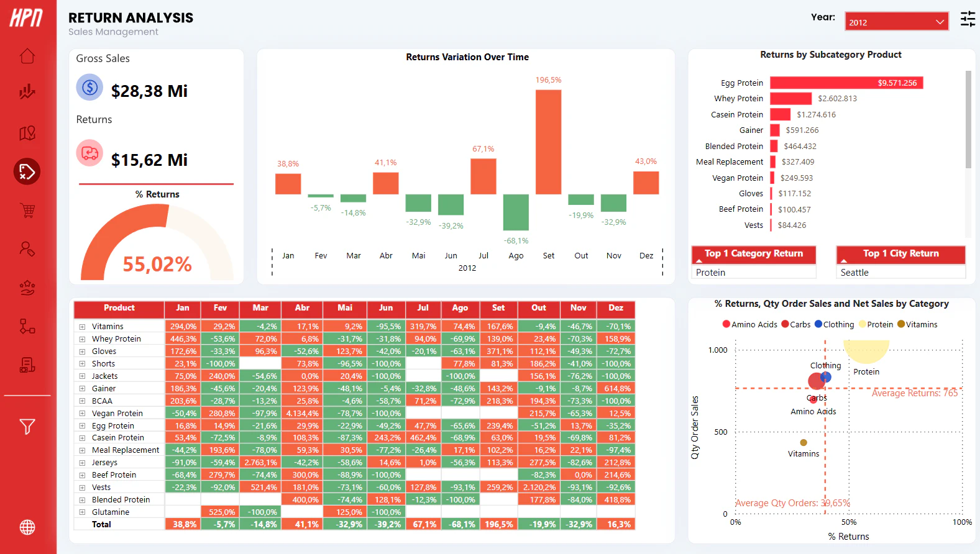The width and height of the screenshot is (980, 554).
Task: Select the Ago -68,1% bar in variation chart
Action: (516, 212)
